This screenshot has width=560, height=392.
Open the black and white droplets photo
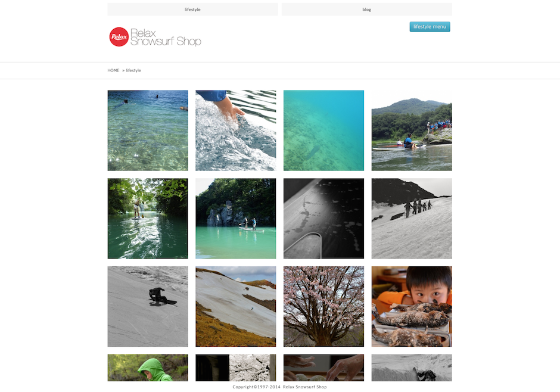[x=323, y=219]
